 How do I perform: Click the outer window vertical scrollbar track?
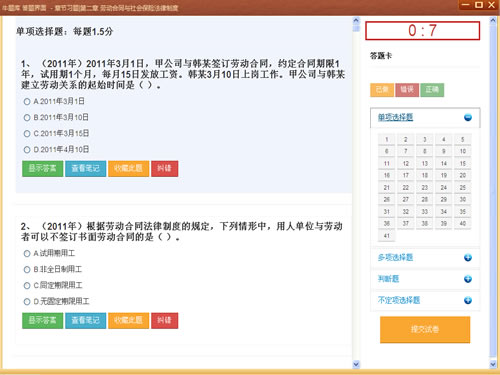[x=493, y=192]
